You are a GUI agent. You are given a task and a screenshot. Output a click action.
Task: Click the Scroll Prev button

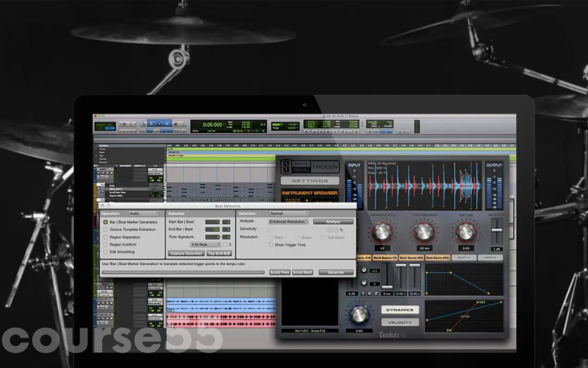tap(280, 272)
